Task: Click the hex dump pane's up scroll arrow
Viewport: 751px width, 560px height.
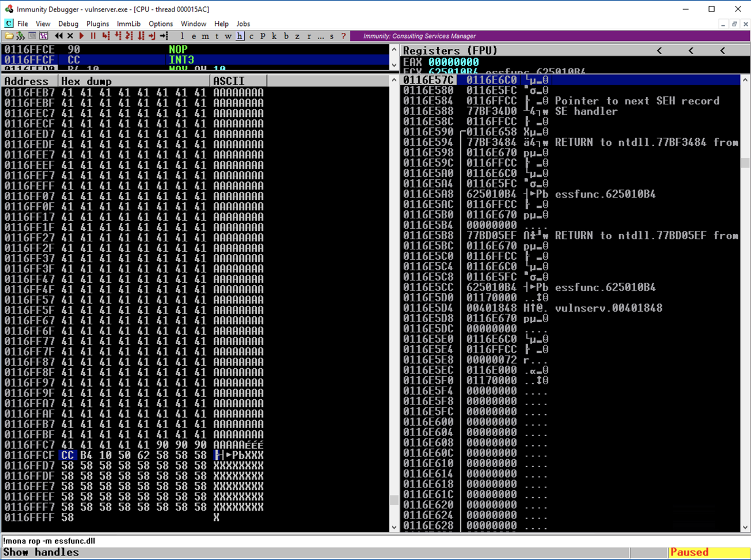Action: 394,81
